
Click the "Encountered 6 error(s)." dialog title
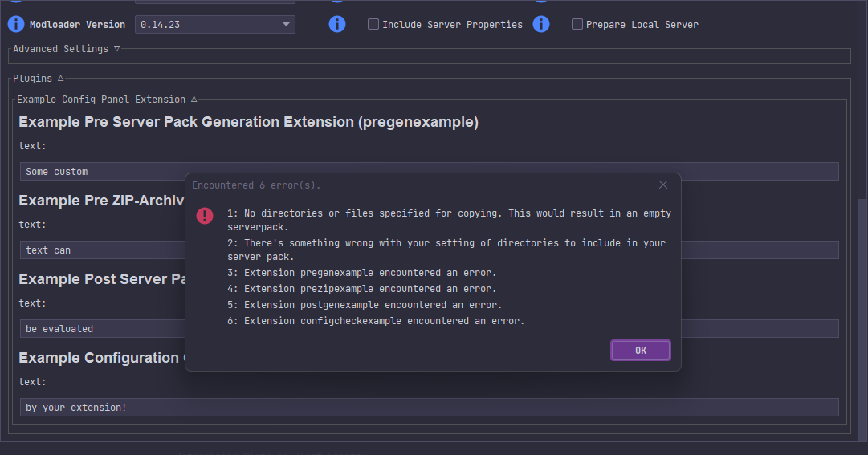[x=256, y=185]
